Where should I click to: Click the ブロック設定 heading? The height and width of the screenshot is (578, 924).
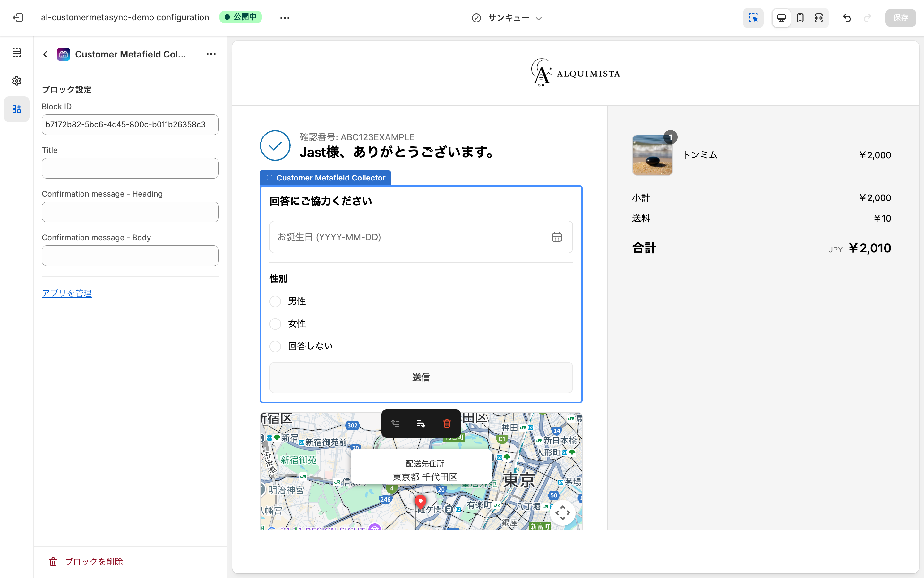coord(67,90)
